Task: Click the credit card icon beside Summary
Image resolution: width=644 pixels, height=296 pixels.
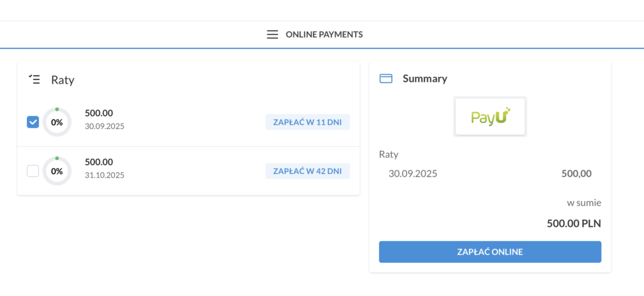Action: tap(386, 79)
